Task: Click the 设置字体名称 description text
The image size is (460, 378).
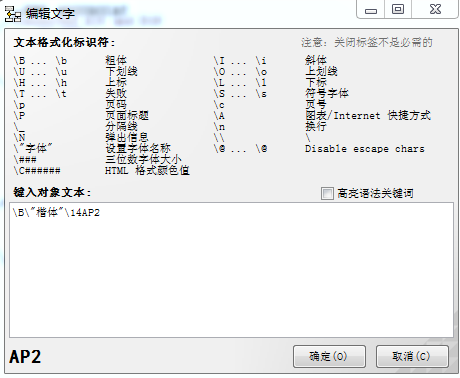Action: point(138,148)
